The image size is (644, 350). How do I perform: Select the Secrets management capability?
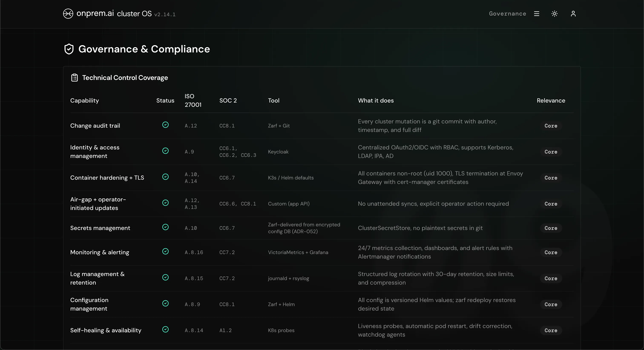tap(100, 228)
